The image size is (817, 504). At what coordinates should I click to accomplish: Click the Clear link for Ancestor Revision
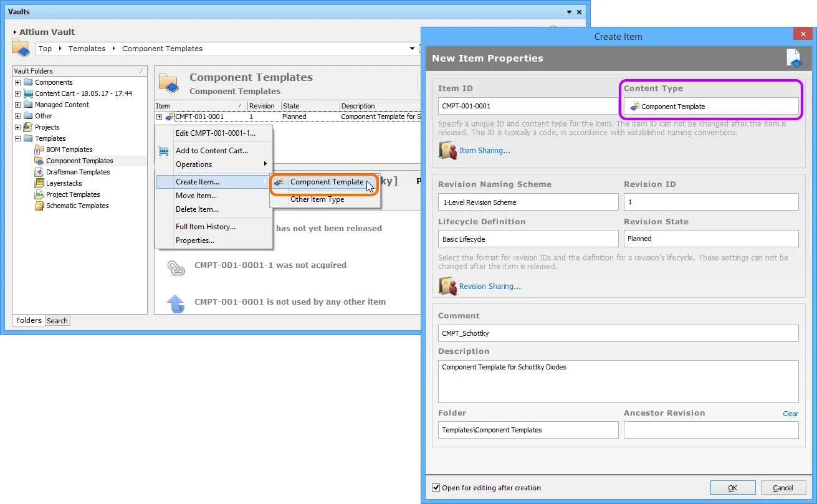click(x=791, y=414)
